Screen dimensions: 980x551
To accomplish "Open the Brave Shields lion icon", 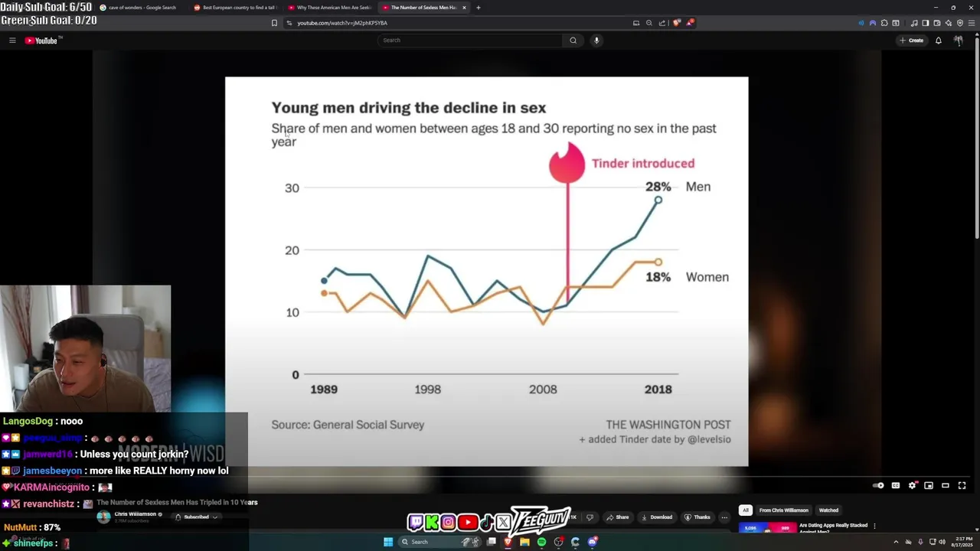I will click(x=677, y=23).
